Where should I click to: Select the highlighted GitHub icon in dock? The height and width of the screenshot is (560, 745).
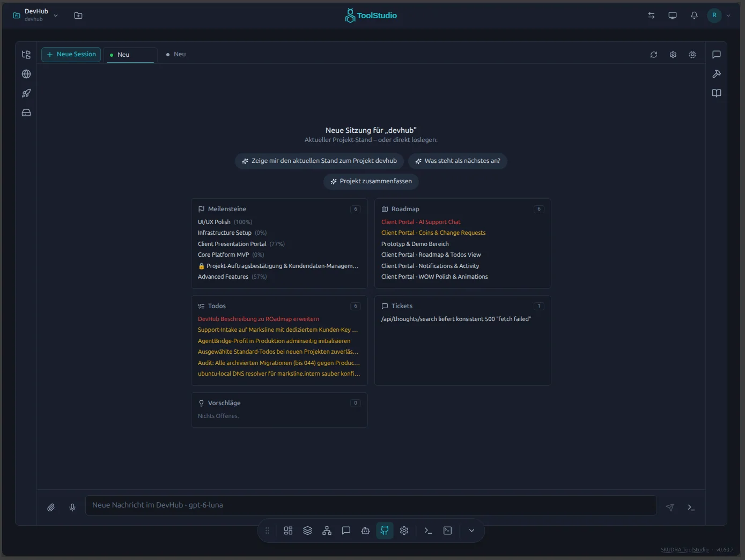click(385, 531)
